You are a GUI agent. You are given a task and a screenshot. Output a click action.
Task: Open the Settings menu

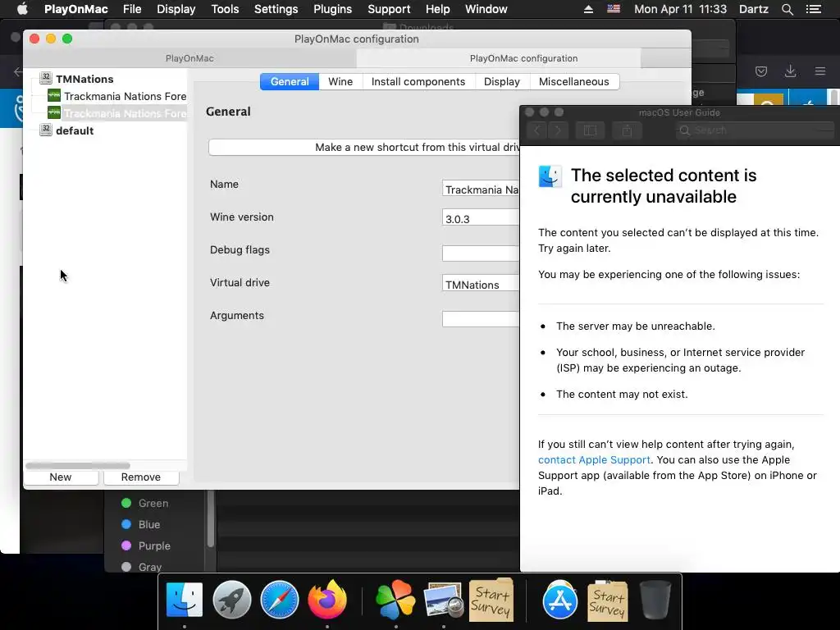point(276,9)
